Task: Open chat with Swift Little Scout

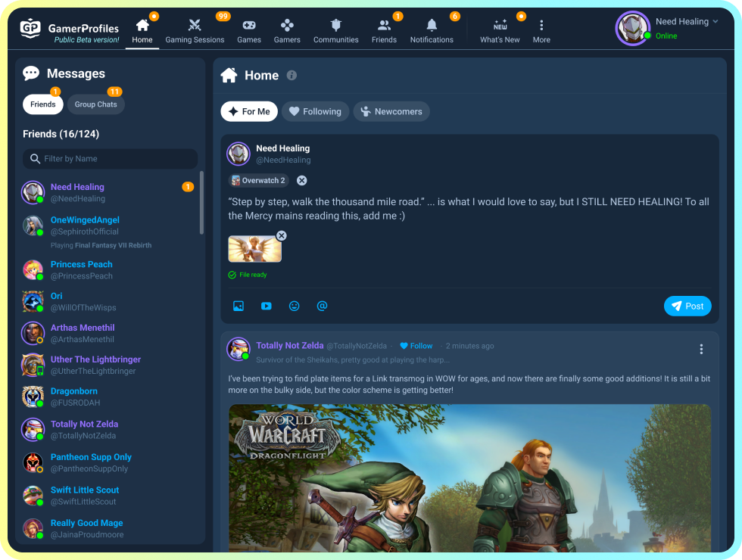Action: pyautogui.click(x=109, y=495)
